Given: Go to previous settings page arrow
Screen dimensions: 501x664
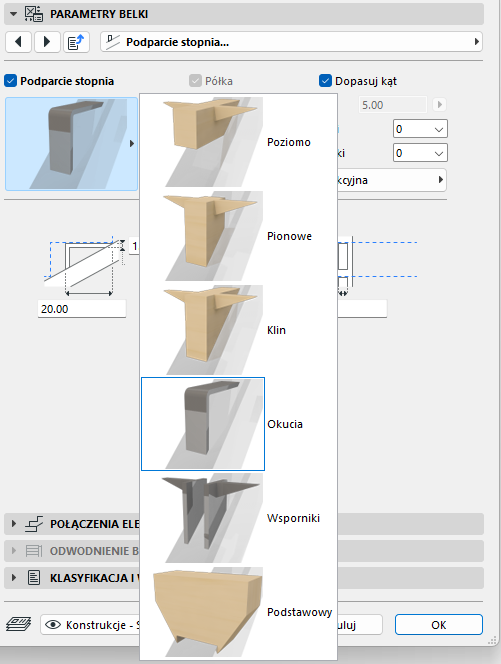Looking at the screenshot, I should (18, 42).
